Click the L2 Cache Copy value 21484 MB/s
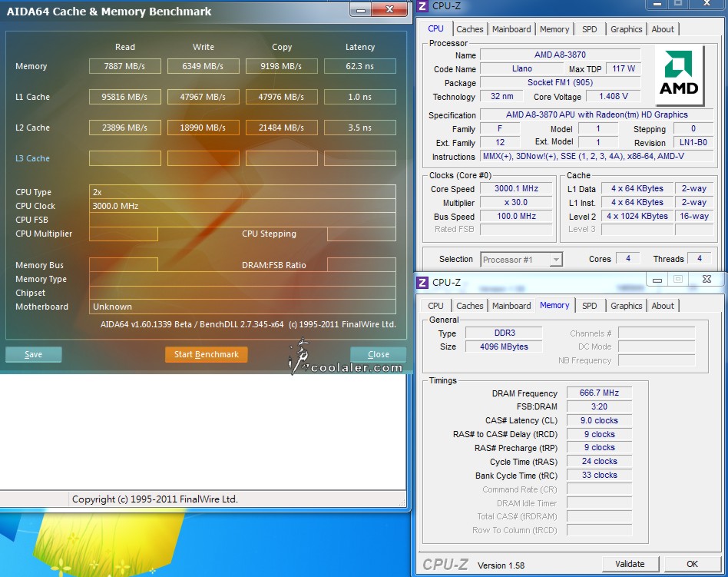The image size is (728, 577). pyautogui.click(x=281, y=128)
